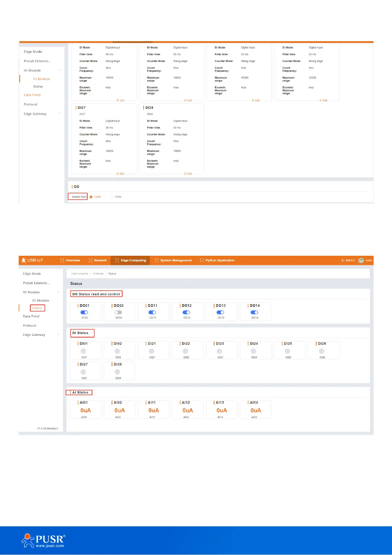The height and width of the screenshot is (555, 392).
Task: Click the System Management icon in the navbar
Action: [x=156, y=260]
